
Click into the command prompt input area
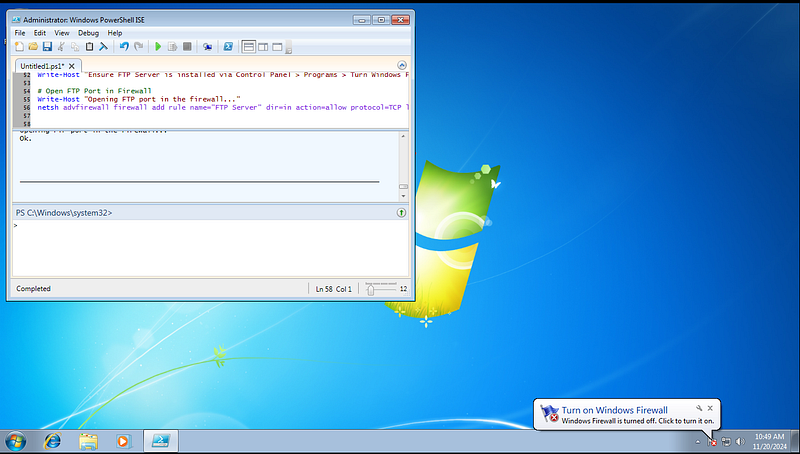click(x=210, y=247)
